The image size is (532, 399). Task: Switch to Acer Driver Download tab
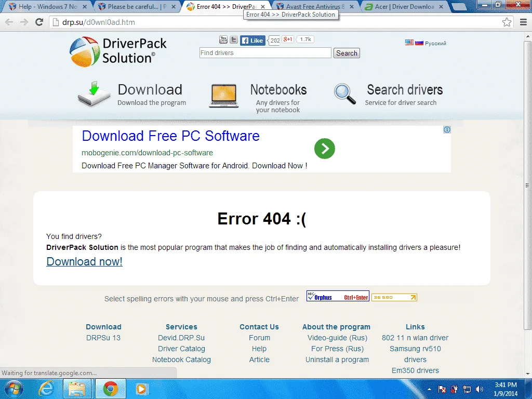tap(404, 6)
